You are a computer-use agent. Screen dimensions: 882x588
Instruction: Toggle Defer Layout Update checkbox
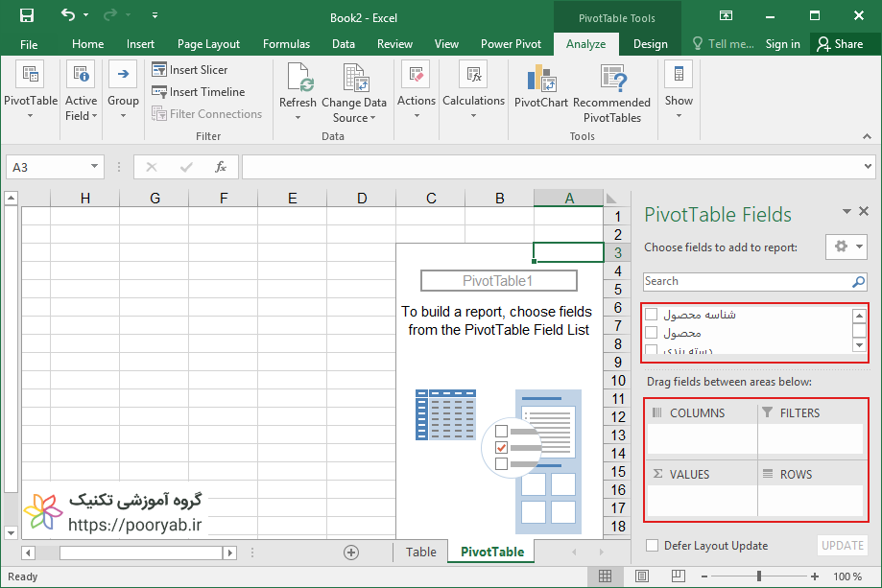tap(652, 545)
